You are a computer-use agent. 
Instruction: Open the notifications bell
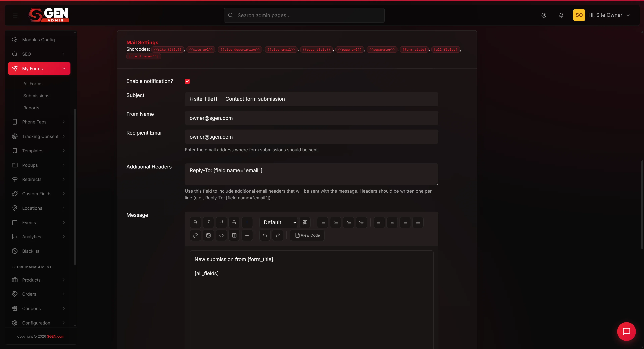[x=561, y=15]
